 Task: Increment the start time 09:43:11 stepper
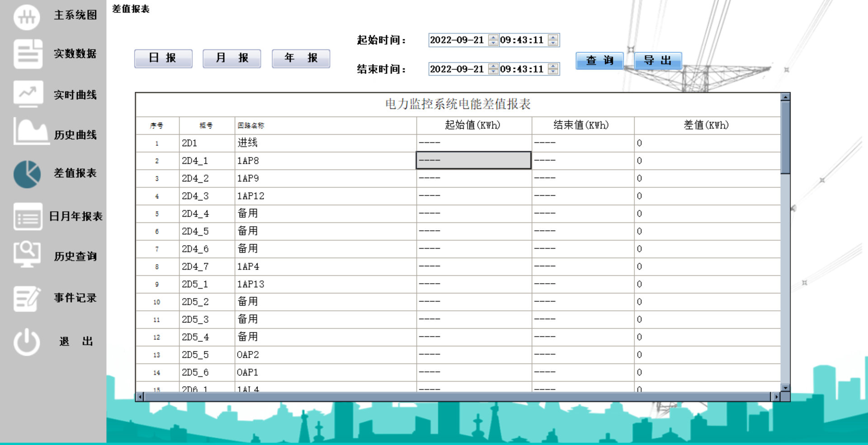(x=552, y=38)
